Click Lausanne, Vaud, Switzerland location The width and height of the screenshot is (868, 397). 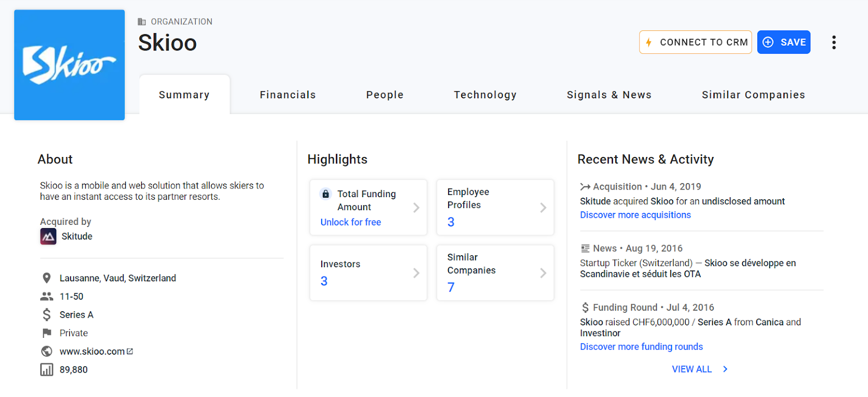coord(118,278)
